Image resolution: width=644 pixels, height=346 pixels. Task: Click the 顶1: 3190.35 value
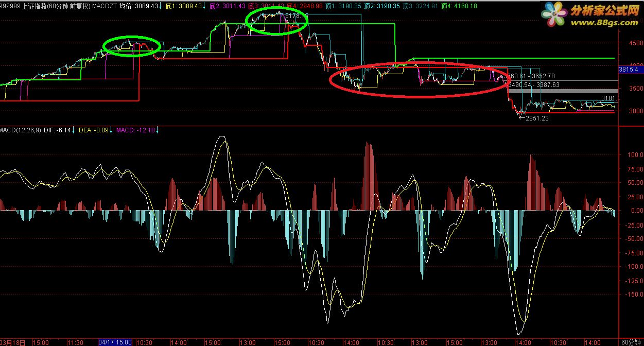tap(344, 6)
